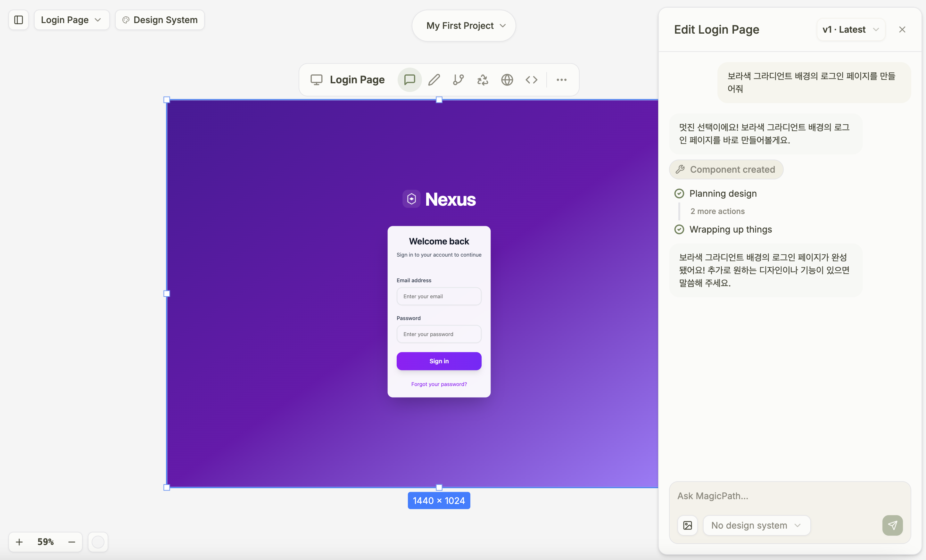Toggle the left sidebar panel

18,20
